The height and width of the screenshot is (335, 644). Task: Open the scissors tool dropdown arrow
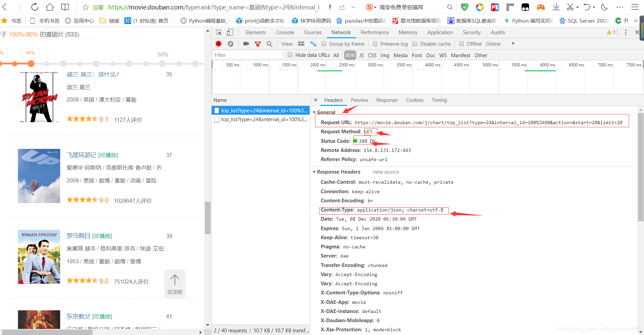coord(577,7)
